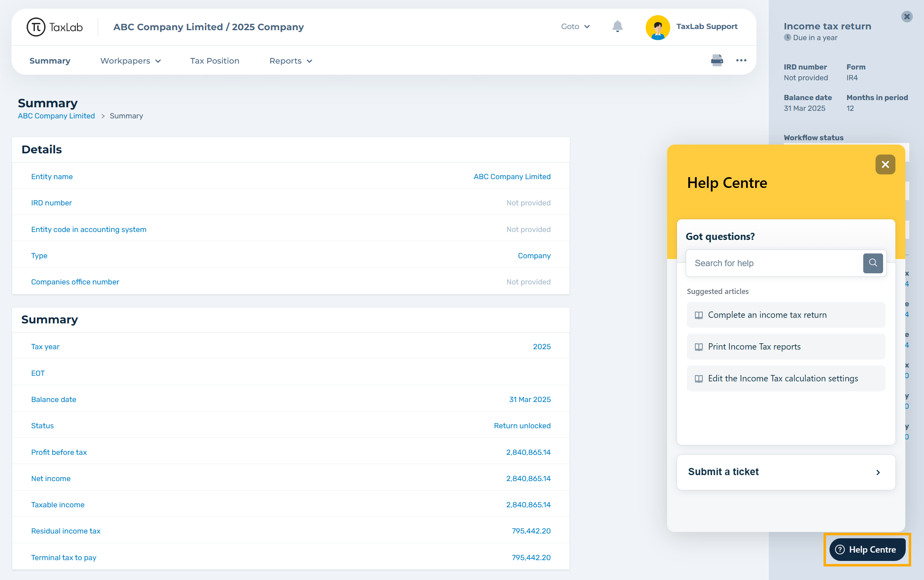Click the Help Centre launcher button
This screenshot has width=924, height=580.
click(x=867, y=549)
